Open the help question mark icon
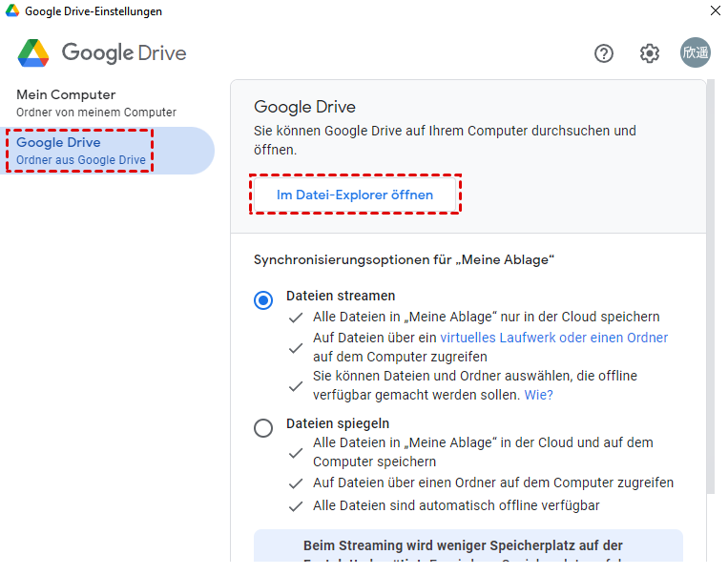The height and width of the screenshot is (575, 728). point(603,53)
